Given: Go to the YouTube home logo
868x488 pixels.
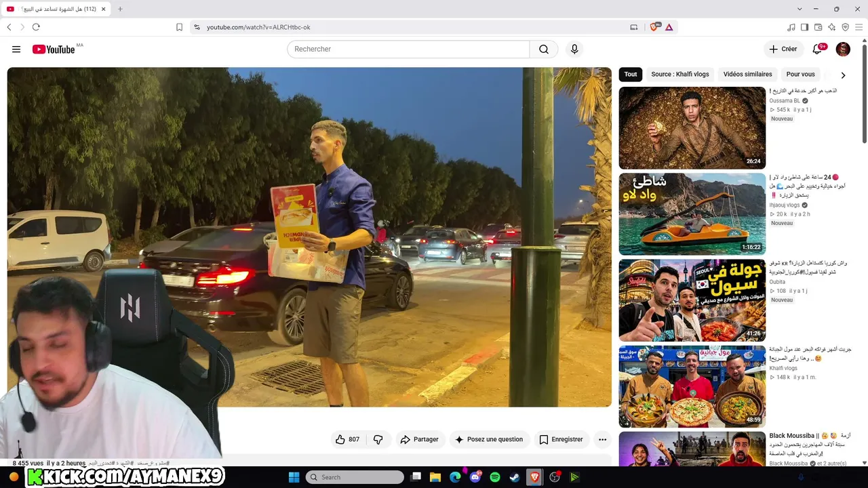Looking at the screenshot, I should coord(54,49).
